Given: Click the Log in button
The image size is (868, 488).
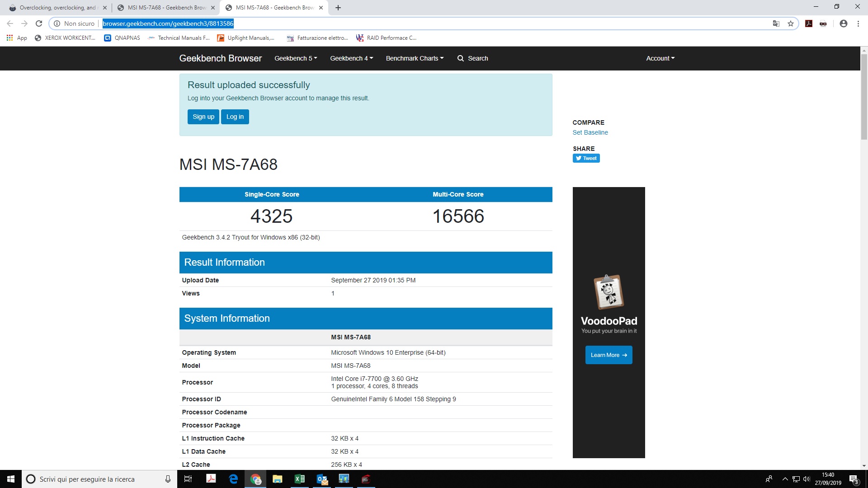Looking at the screenshot, I should (235, 117).
